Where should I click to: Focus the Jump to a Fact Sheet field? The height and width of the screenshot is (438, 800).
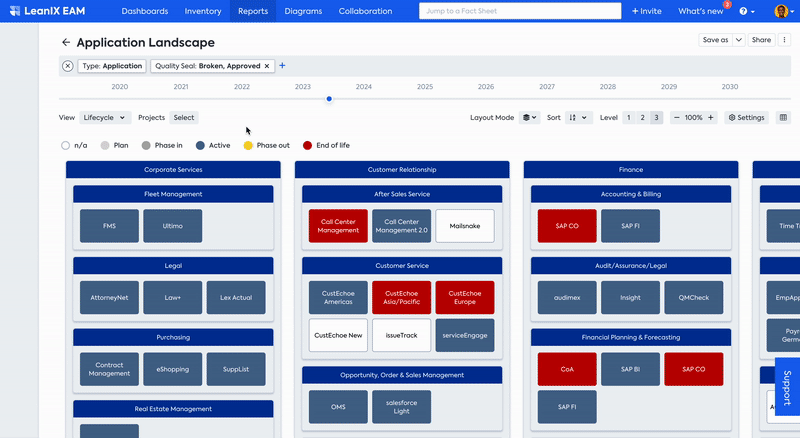(520, 11)
